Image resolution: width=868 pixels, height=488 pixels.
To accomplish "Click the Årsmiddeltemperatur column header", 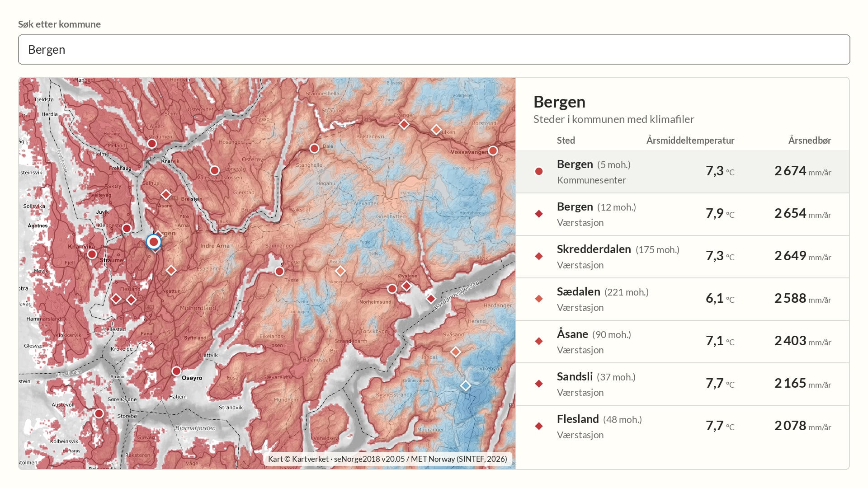I will tap(690, 141).
